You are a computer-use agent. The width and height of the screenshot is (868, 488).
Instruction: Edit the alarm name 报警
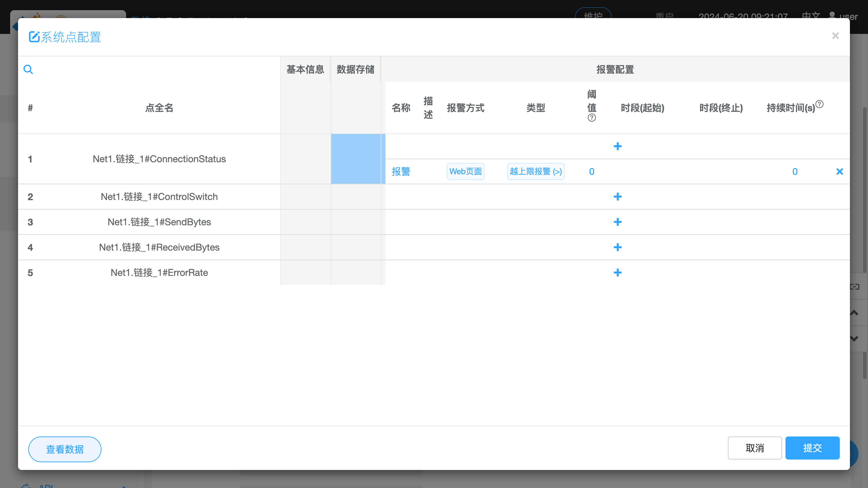tap(401, 172)
